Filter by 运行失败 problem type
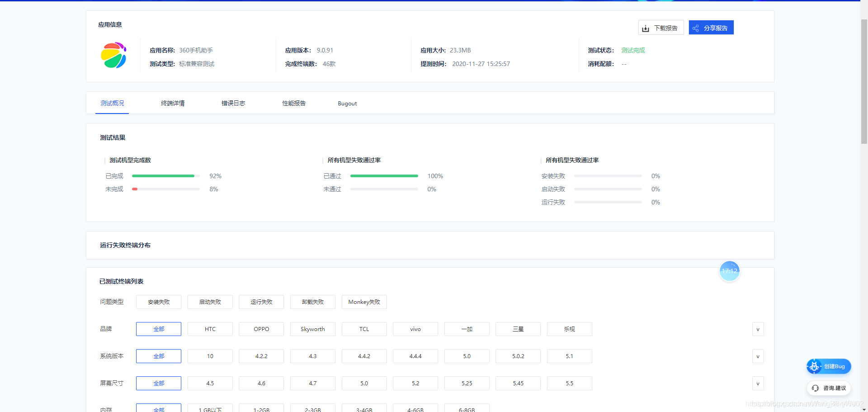Viewport: 868px width, 412px height. 261,302
